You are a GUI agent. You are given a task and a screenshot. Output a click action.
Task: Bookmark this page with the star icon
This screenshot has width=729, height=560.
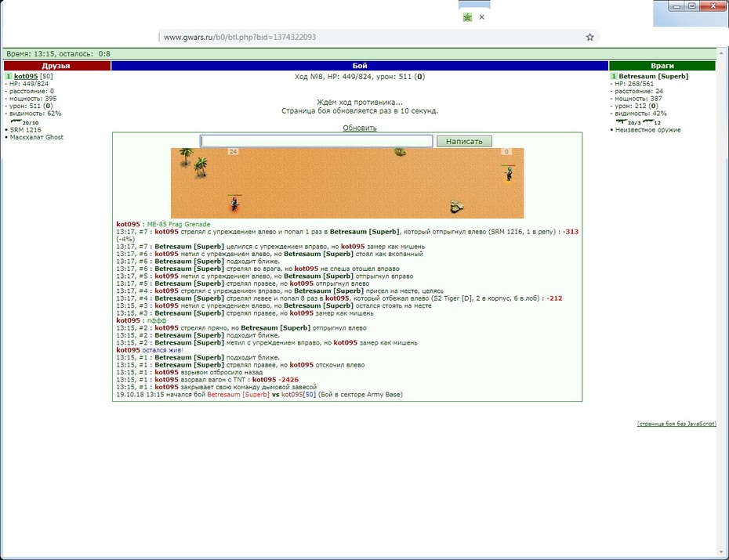(x=589, y=37)
